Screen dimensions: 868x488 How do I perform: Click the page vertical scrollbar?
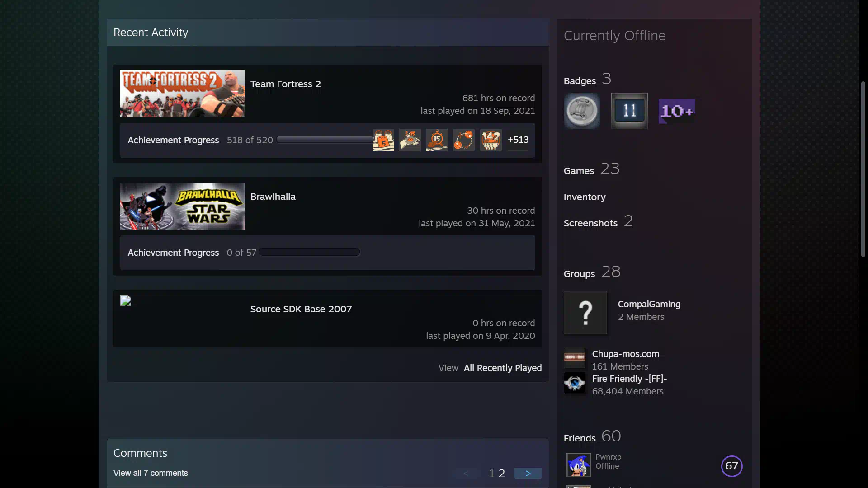pos(863,169)
